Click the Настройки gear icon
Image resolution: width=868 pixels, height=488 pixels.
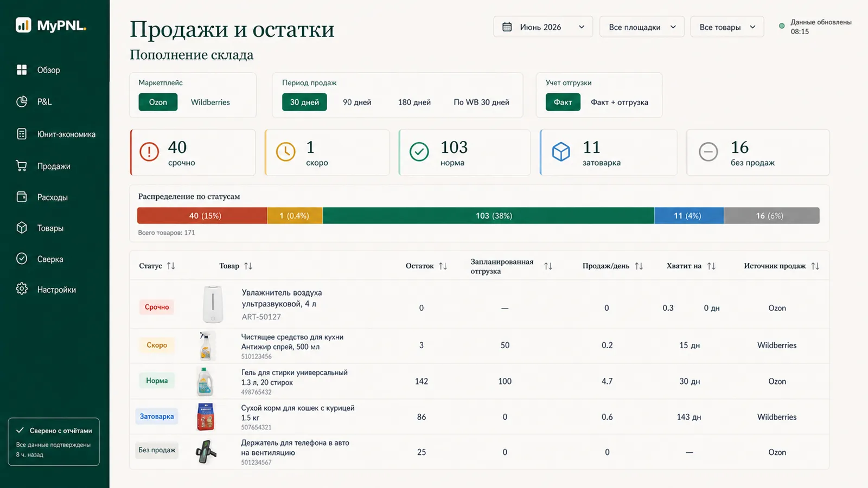tap(22, 289)
